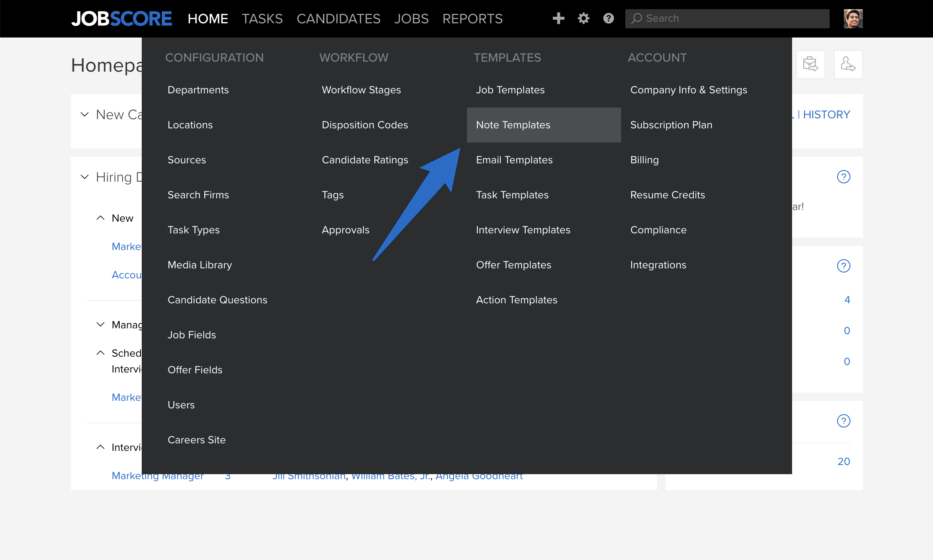The width and height of the screenshot is (933, 560).
Task: Select Job Fields menu item
Action: tap(192, 335)
